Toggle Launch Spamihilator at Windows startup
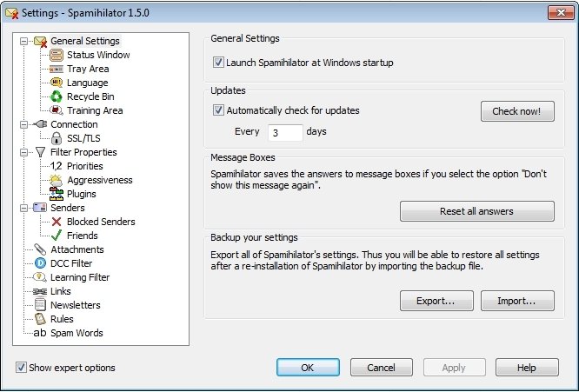The width and height of the screenshot is (579, 392). (x=218, y=63)
